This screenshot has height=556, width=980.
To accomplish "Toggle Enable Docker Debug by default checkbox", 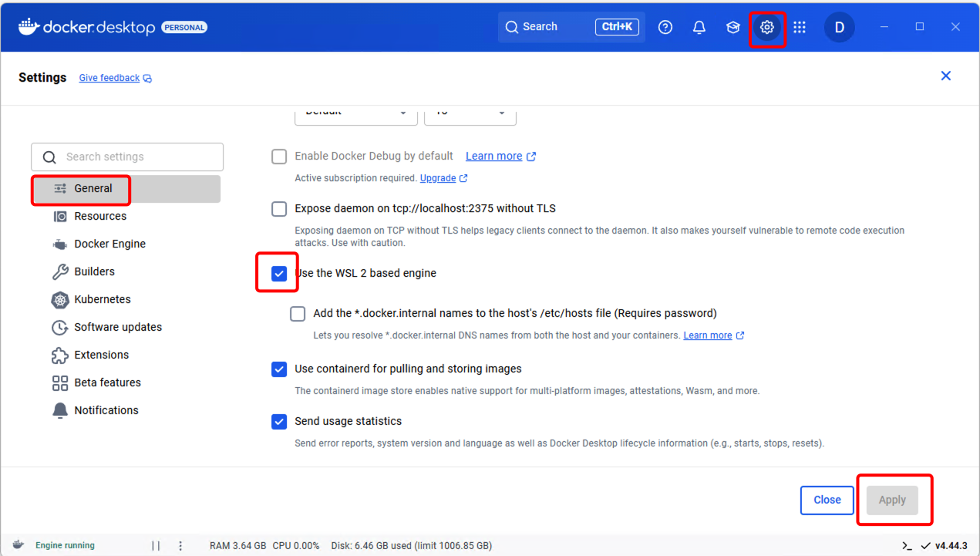I will (x=279, y=157).
